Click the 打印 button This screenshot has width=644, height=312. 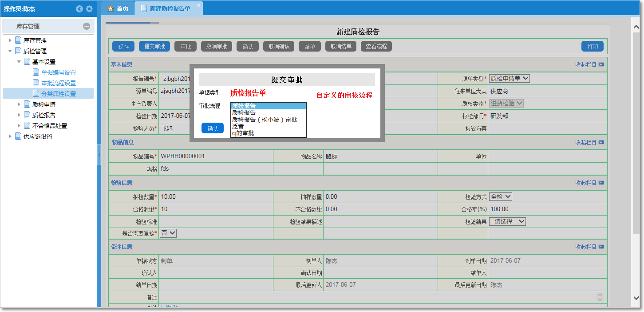click(593, 47)
